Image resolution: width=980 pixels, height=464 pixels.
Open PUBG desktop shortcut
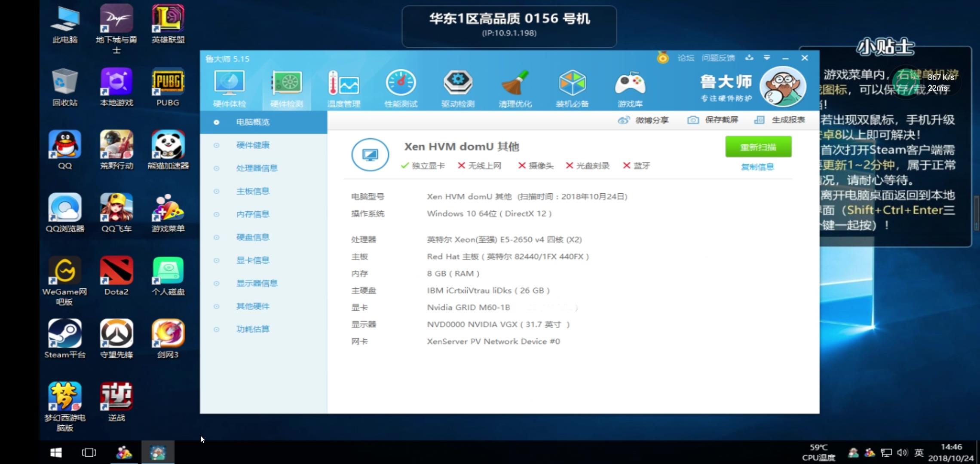[168, 88]
